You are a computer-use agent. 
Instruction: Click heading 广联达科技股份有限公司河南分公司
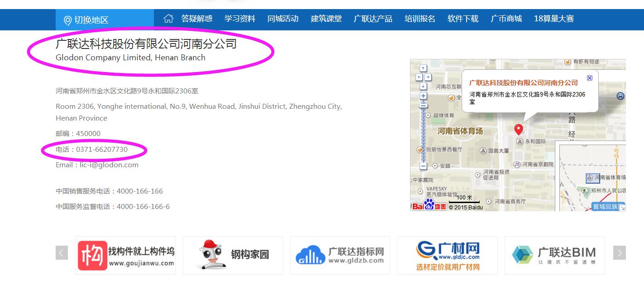146,44
